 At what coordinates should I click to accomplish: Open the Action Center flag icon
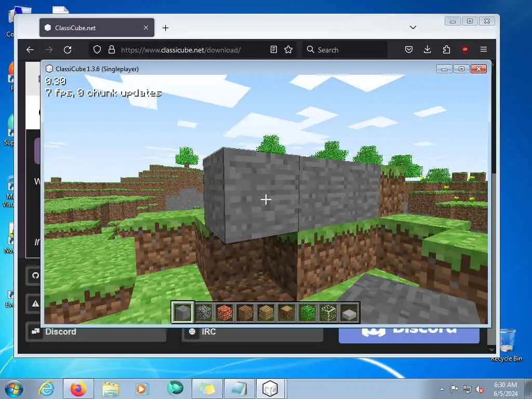[x=454, y=389]
